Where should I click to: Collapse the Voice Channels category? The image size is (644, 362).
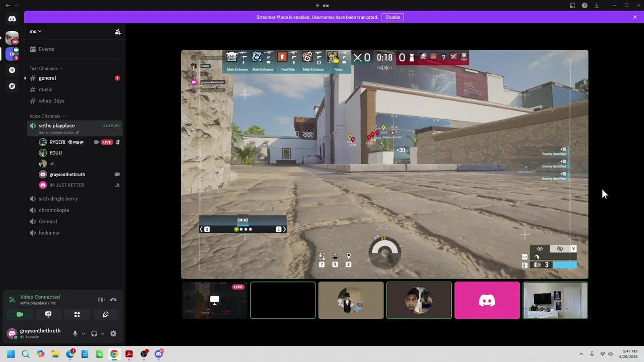[x=47, y=116]
